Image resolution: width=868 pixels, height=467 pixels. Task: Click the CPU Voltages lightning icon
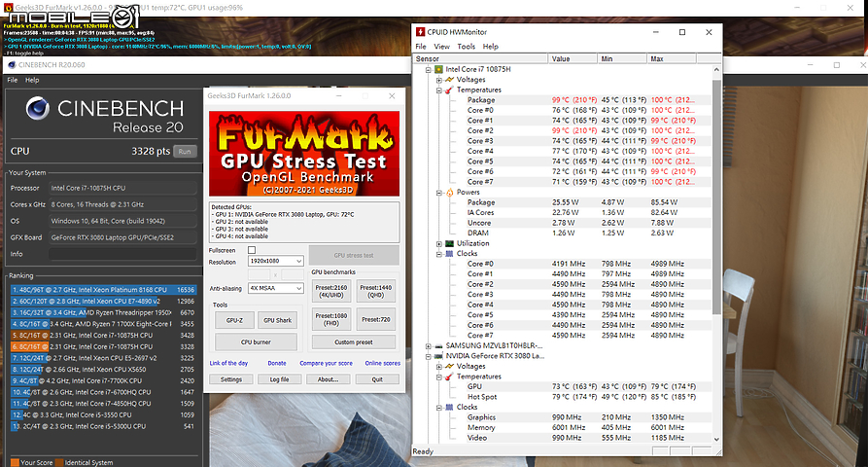click(x=449, y=80)
